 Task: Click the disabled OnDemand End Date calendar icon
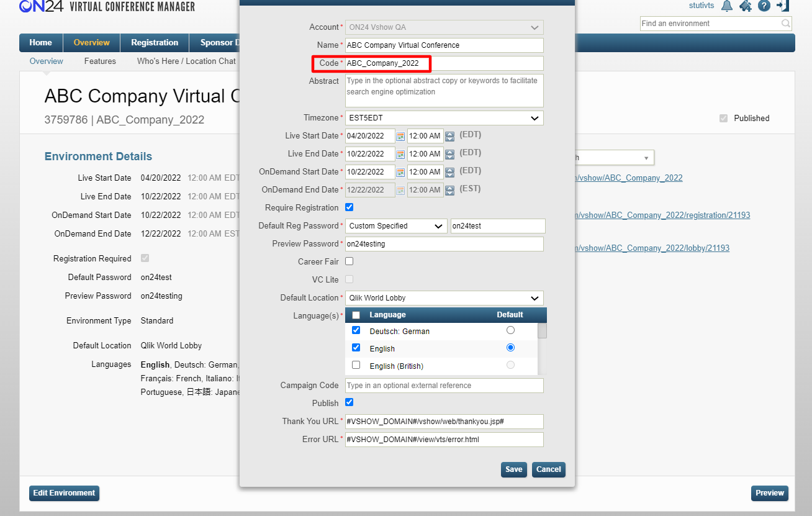400,190
